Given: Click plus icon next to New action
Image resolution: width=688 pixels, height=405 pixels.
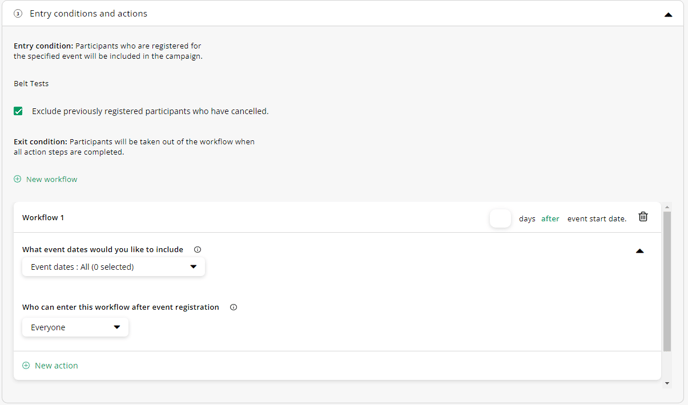Looking at the screenshot, I should click(26, 366).
